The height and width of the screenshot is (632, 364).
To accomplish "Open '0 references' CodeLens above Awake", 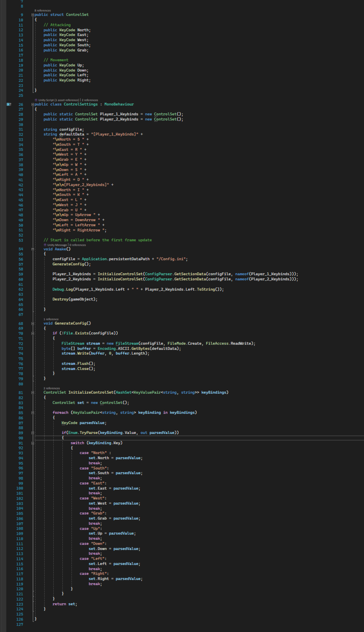I will tap(78, 245).
